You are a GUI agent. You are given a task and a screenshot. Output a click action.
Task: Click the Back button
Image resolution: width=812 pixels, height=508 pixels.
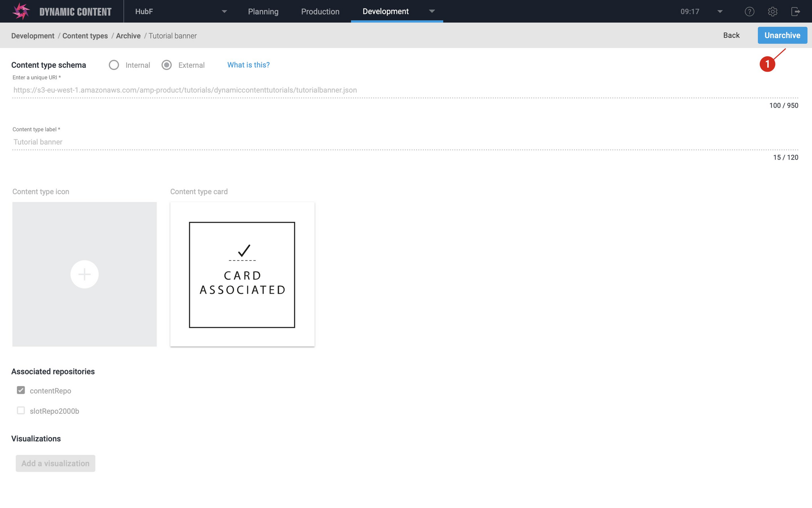click(731, 35)
